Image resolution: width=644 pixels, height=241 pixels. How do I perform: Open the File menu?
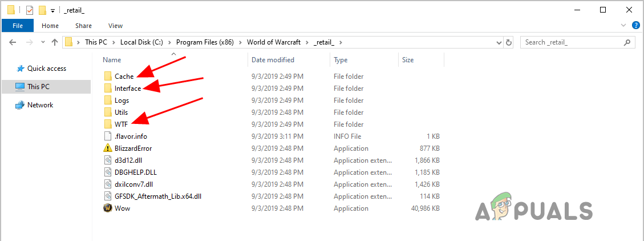pyautogui.click(x=18, y=26)
